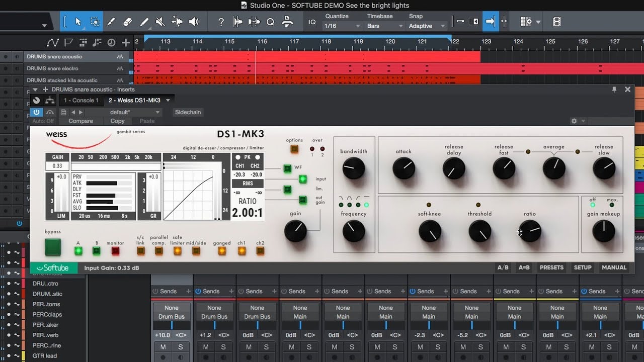Open the MANUAL in the Softube bar
The height and width of the screenshot is (362, 644).
[614, 267]
